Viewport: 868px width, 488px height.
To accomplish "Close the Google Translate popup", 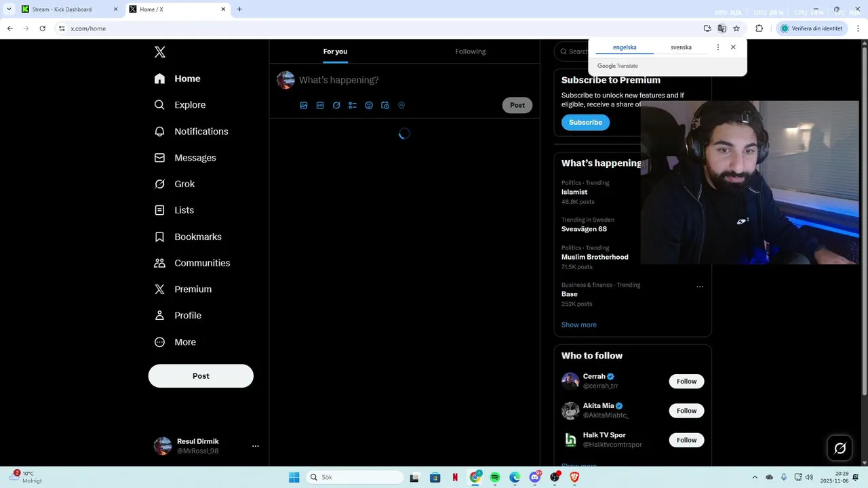I will coord(733,47).
